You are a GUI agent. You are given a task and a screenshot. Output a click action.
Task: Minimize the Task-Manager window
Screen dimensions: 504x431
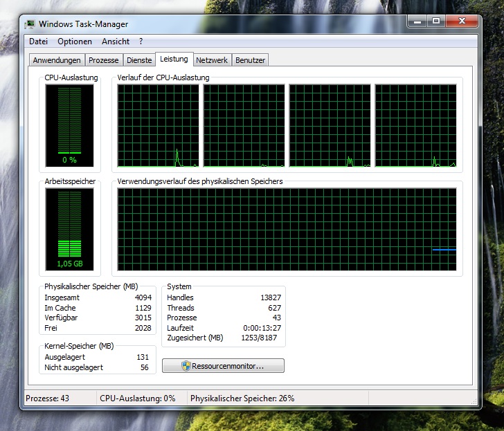(417, 21)
